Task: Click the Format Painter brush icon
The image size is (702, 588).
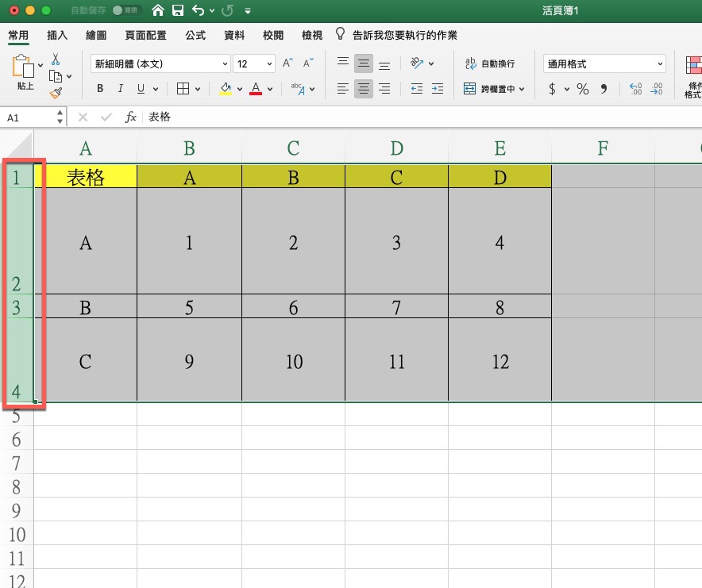Action: point(56,93)
